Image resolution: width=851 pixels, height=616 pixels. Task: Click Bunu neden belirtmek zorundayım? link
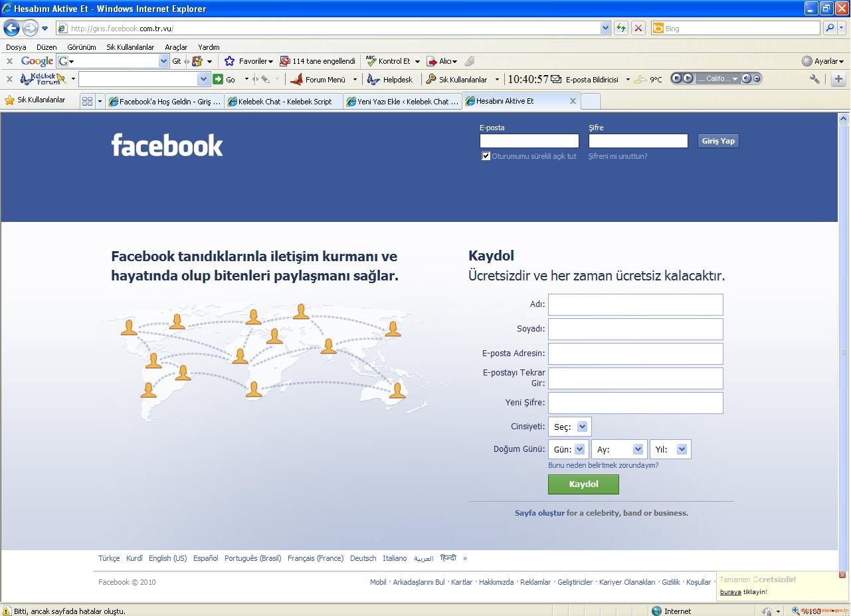tap(603, 465)
